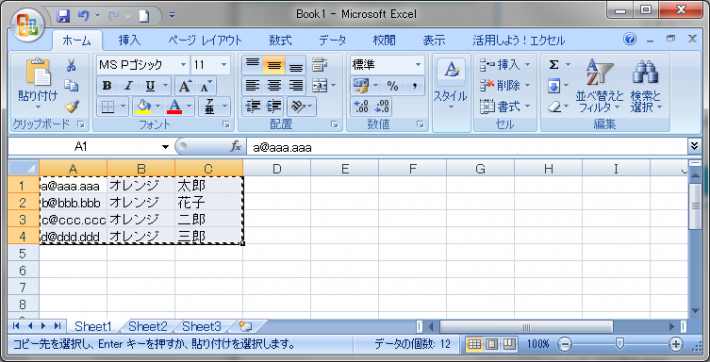This screenshot has height=362, width=710.
Task: Click the percent style icon
Action: point(392,86)
